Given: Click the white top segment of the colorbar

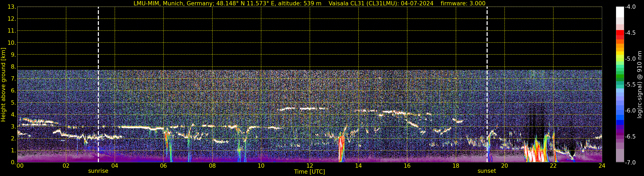Looking at the screenshot, I should tap(620, 12).
